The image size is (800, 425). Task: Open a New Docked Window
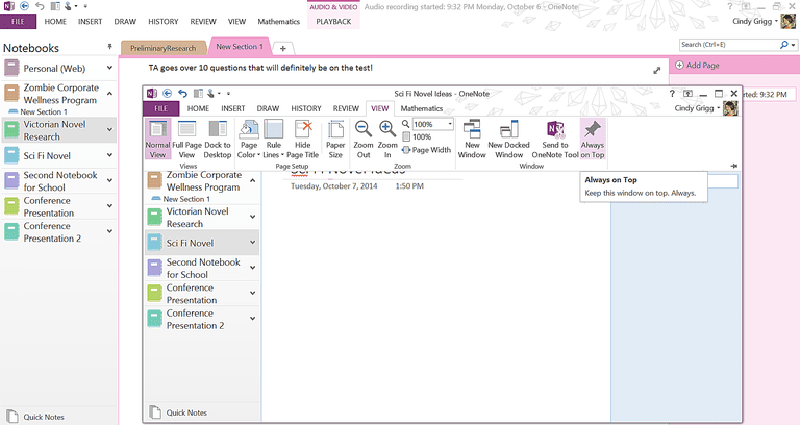509,139
